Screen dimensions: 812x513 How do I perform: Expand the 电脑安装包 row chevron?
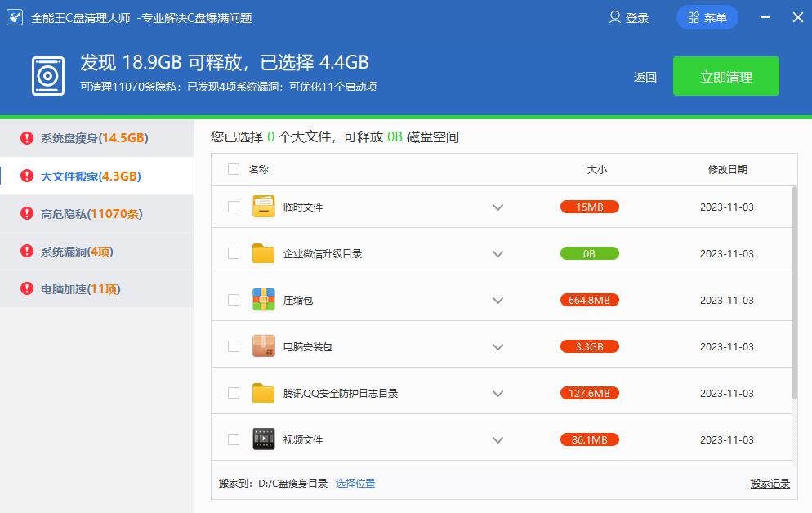(x=497, y=347)
